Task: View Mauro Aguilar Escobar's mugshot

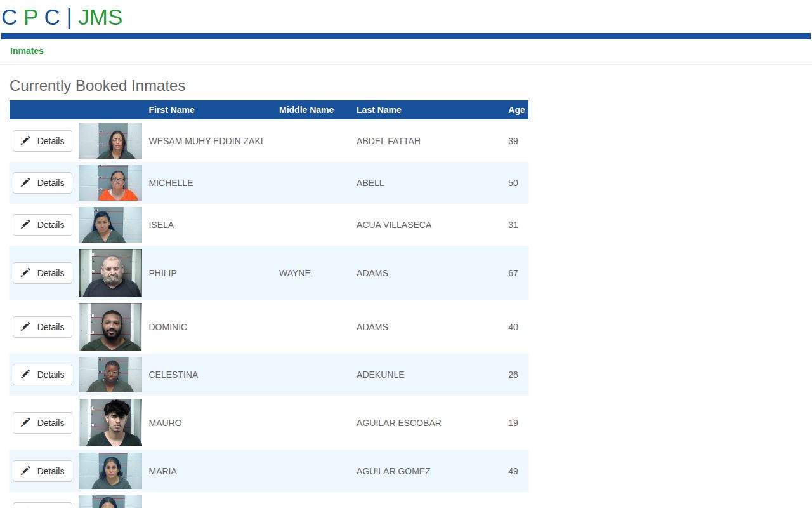Action: (110, 422)
